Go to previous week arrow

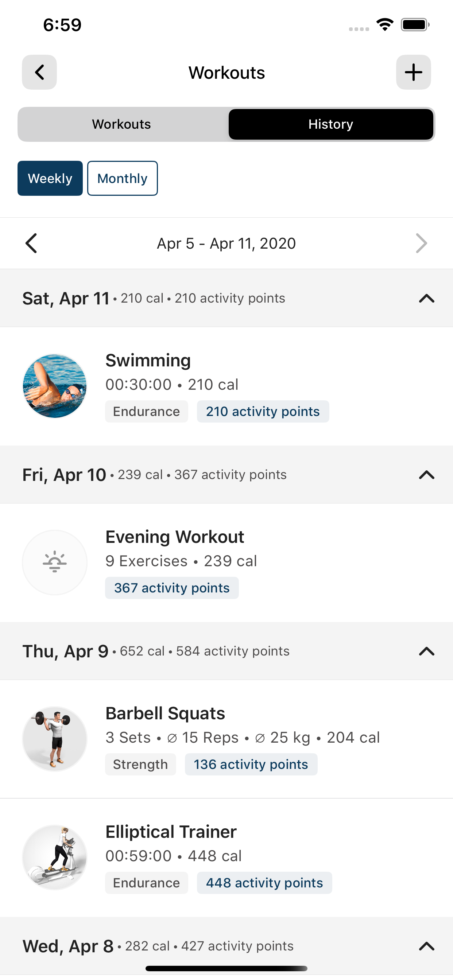click(31, 243)
